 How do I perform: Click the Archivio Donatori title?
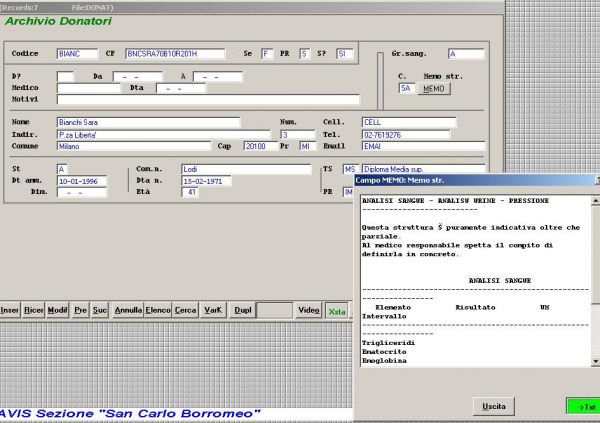coord(58,21)
